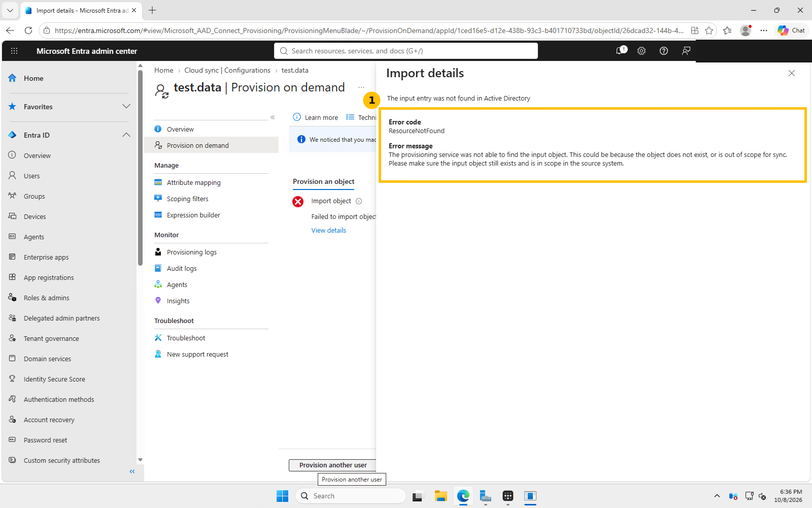
Task: Click the View details link
Action: point(329,230)
